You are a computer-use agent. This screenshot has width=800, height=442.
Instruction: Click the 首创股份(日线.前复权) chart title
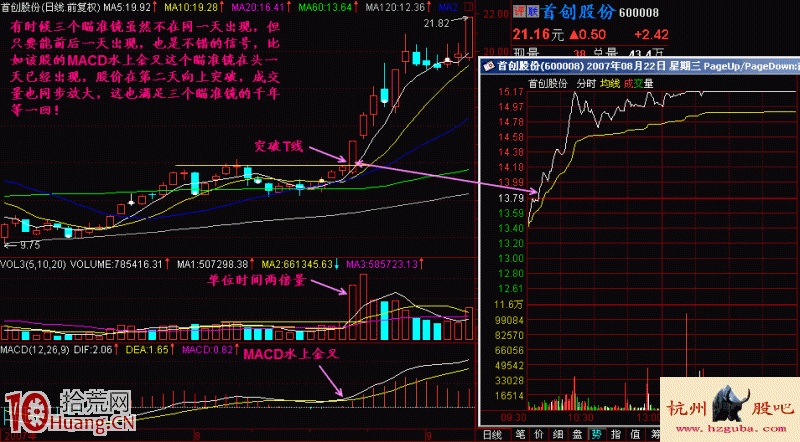tap(51, 7)
